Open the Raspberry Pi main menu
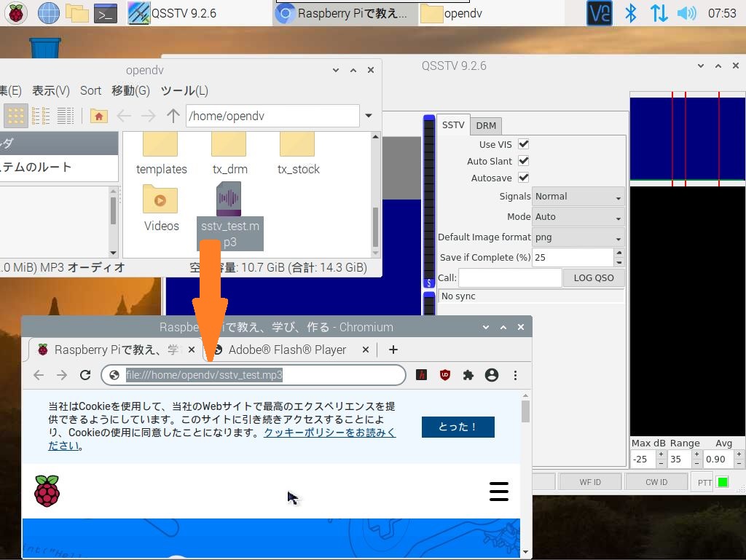 click(x=16, y=12)
